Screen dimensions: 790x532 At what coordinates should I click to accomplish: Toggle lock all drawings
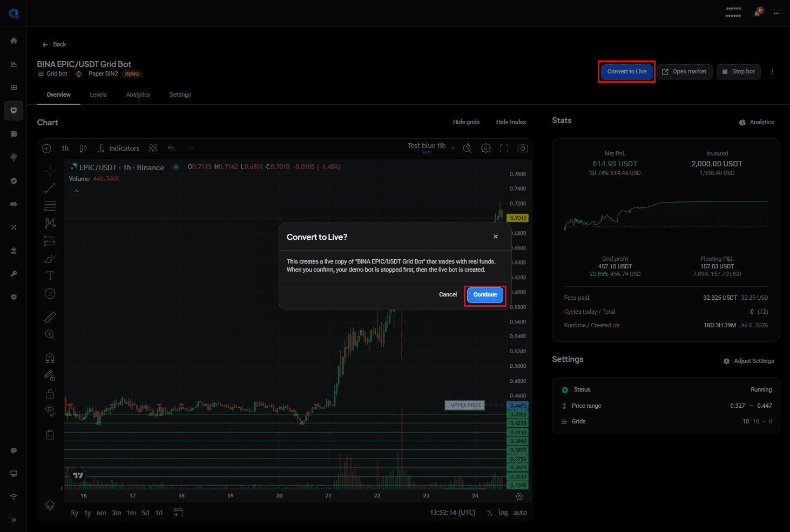[50, 393]
